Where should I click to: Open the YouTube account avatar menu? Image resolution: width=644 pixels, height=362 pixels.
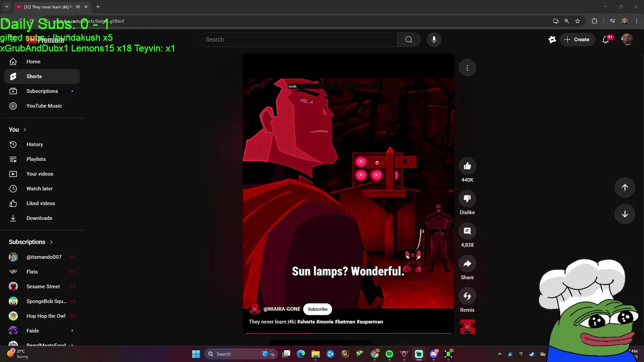pyautogui.click(x=627, y=39)
